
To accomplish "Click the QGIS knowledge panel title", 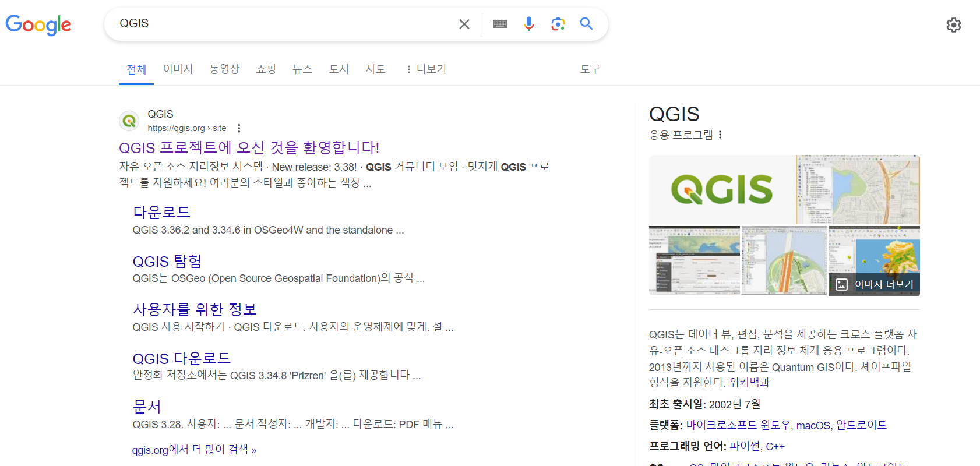I will pyautogui.click(x=674, y=114).
